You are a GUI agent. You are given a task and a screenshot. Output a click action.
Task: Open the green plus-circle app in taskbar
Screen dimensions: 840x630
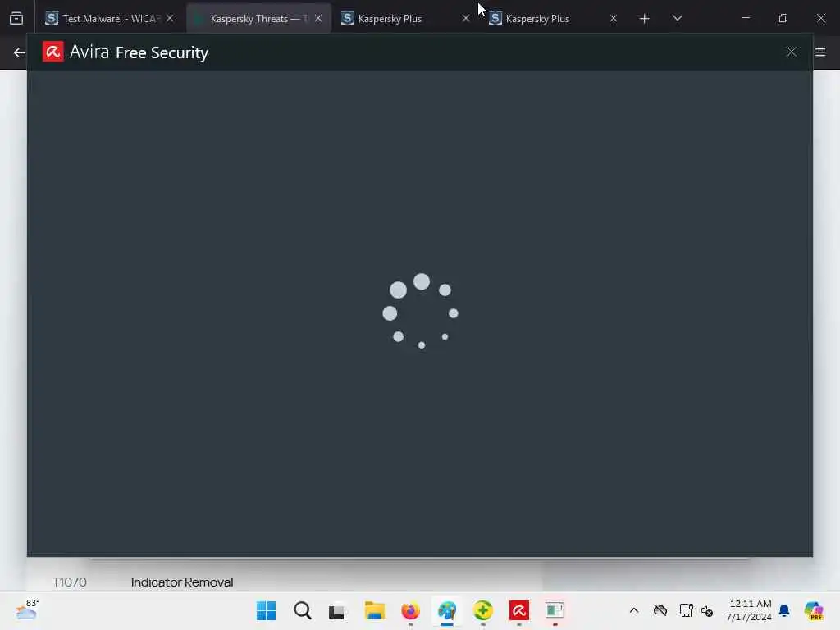(x=482, y=610)
